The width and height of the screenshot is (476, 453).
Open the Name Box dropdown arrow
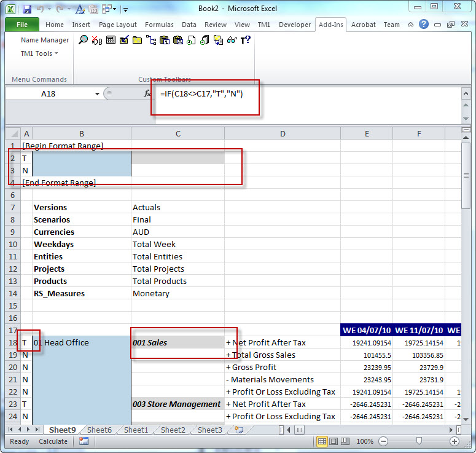click(x=97, y=94)
